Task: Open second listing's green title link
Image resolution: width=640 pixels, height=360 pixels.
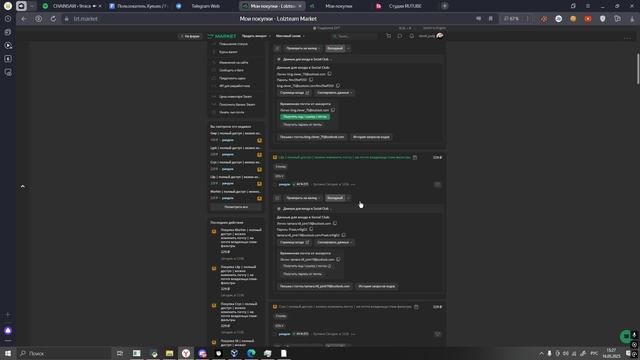Action: pos(344,157)
